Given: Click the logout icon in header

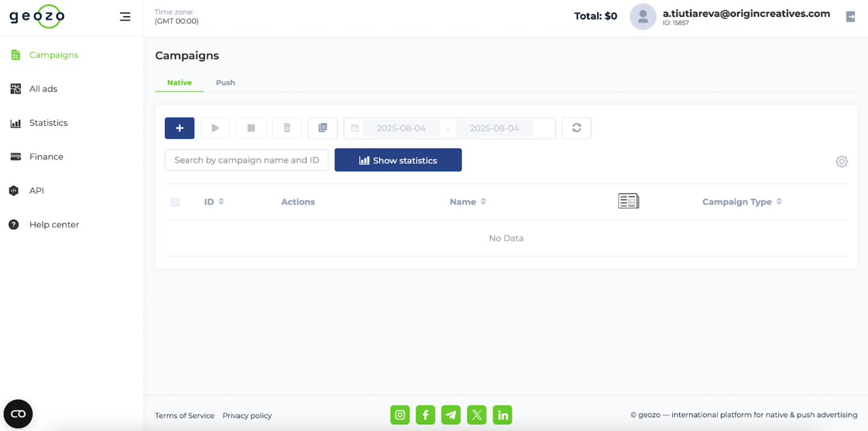Looking at the screenshot, I should point(851,17).
